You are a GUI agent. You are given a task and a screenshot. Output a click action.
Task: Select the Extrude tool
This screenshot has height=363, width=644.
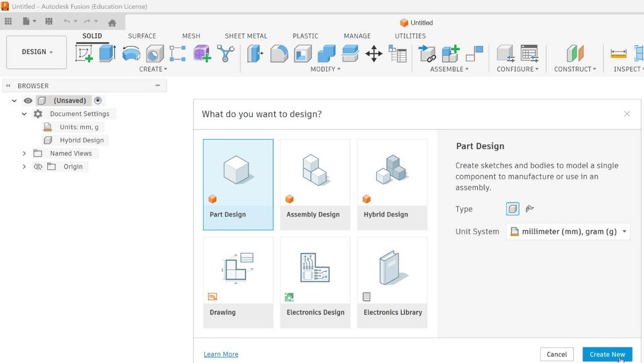[107, 53]
